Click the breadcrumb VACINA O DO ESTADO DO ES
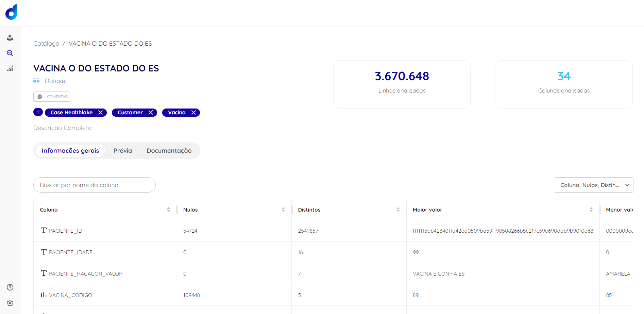 point(110,44)
